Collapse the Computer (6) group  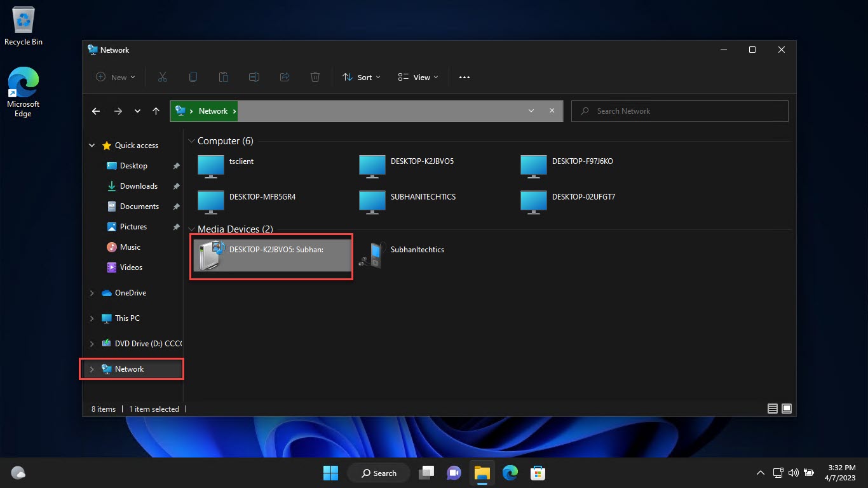(x=191, y=140)
